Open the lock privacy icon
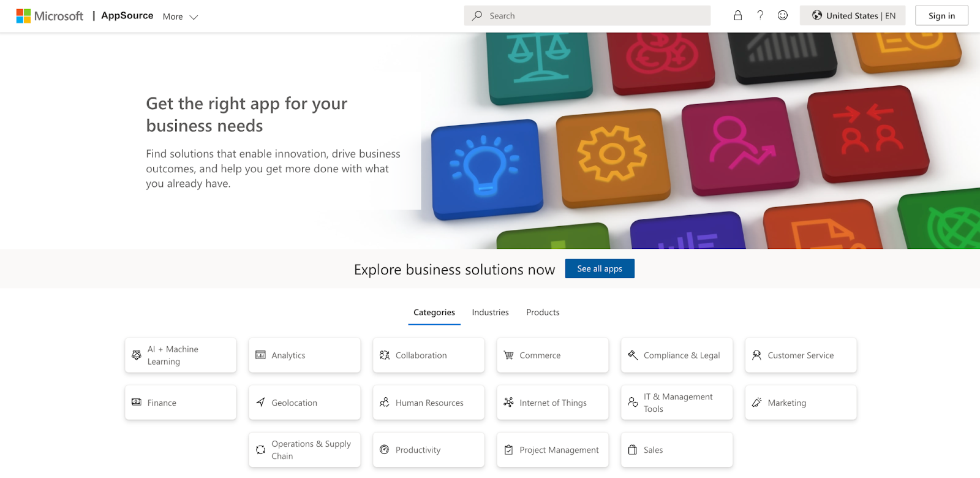 (737, 15)
